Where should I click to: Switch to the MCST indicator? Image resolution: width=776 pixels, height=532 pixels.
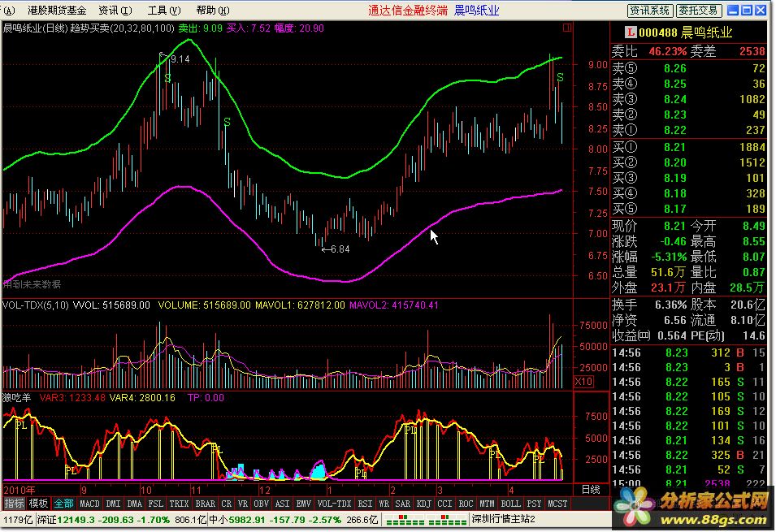click(557, 504)
